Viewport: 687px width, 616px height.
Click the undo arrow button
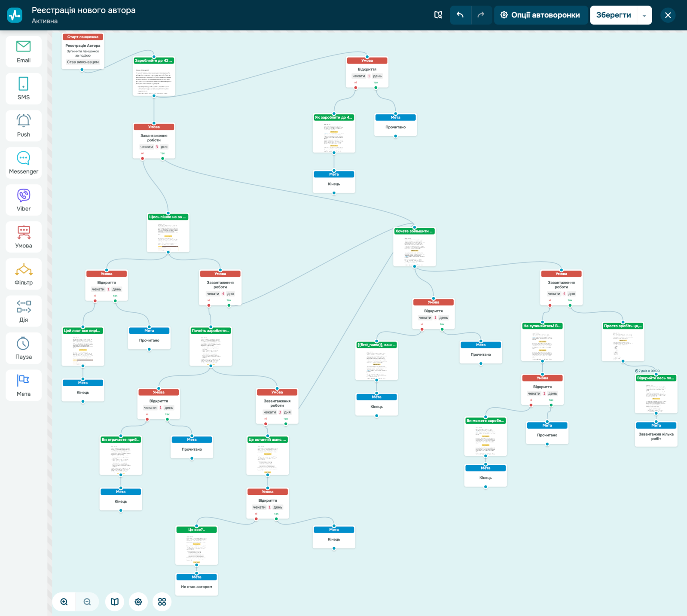pos(460,15)
